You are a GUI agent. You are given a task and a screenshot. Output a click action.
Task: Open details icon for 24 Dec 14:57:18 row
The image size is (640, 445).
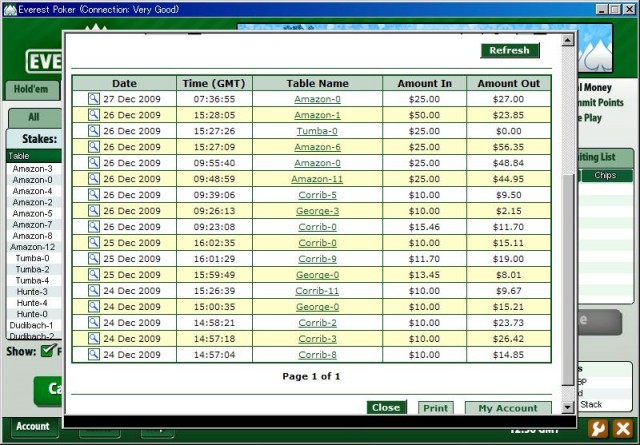coord(93,338)
